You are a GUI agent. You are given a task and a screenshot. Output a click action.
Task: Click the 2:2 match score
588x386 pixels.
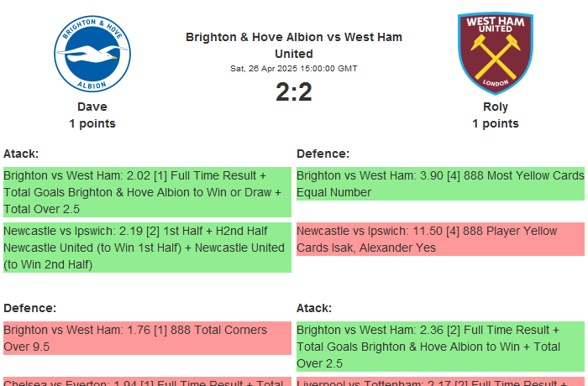point(294,91)
